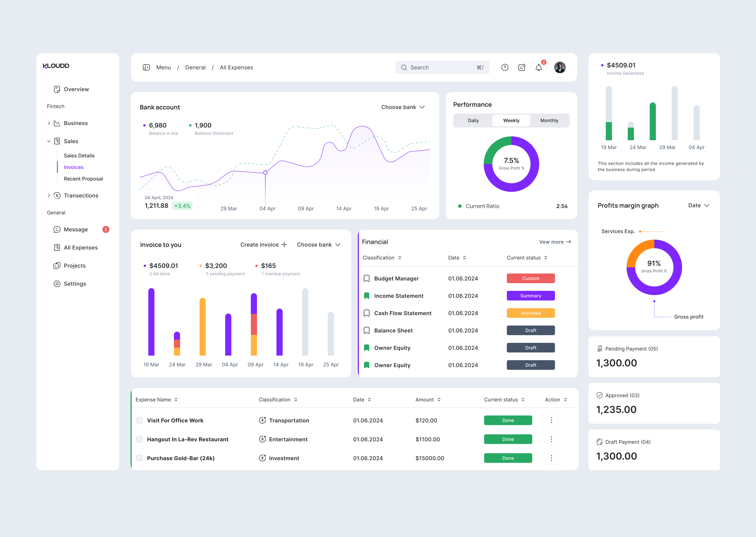756x537 pixels.
Task: Click the bookmark icon beside Budget Manager
Action: 367,278
